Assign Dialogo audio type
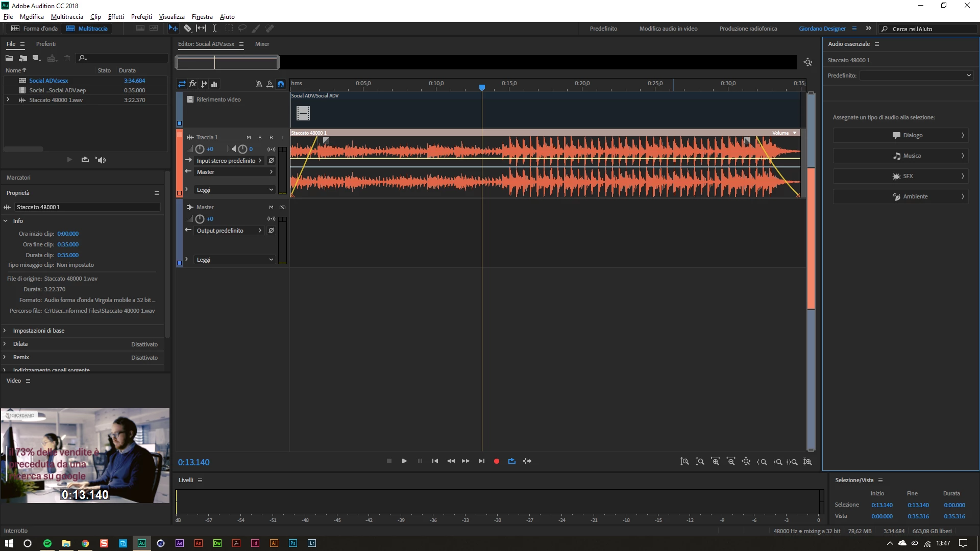 [900, 136]
